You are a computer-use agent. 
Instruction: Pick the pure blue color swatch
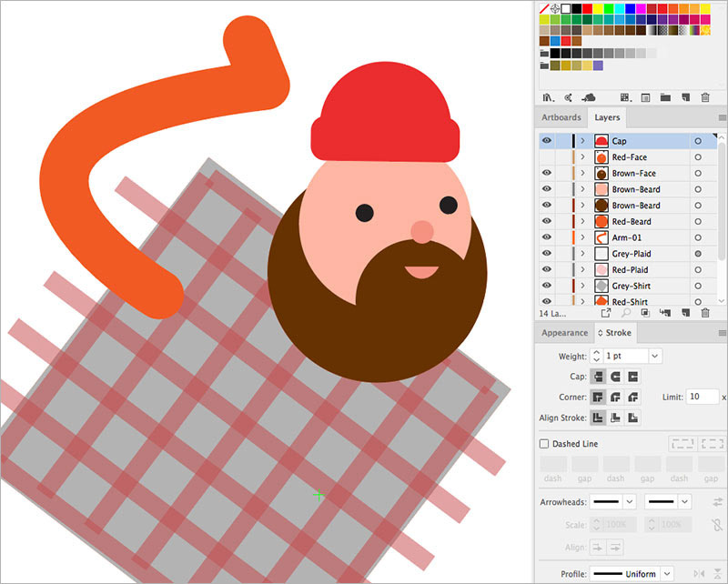(x=630, y=8)
